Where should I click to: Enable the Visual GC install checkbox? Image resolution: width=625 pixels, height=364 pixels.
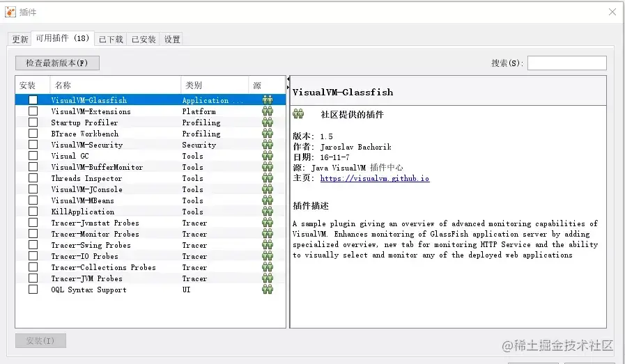point(33,156)
